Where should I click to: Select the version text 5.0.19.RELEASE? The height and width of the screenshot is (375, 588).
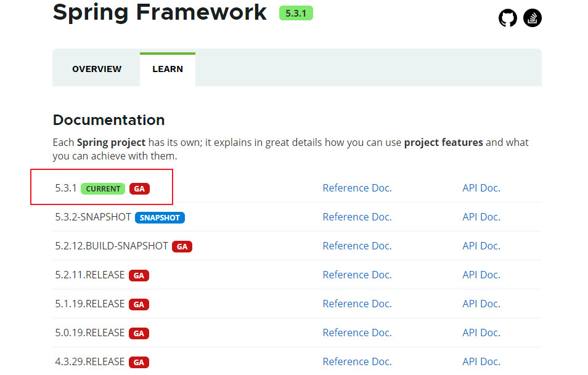click(x=89, y=333)
